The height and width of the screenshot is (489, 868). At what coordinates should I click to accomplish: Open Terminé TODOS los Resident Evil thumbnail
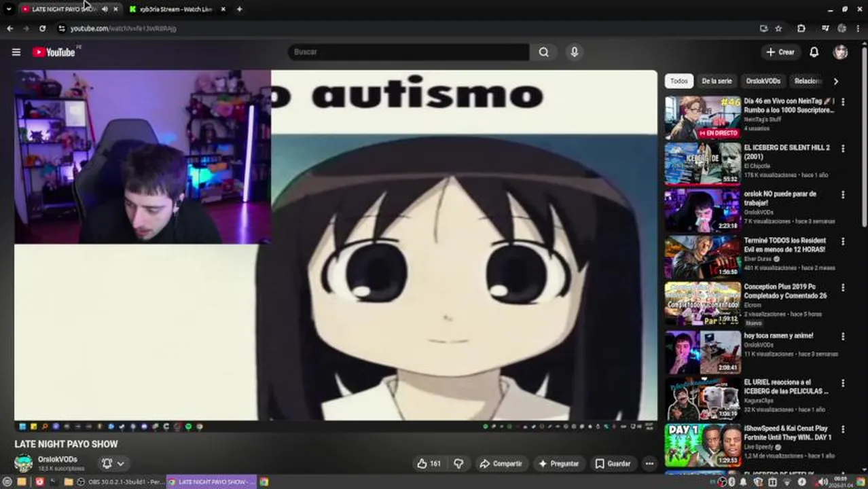(x=703, y=257)
